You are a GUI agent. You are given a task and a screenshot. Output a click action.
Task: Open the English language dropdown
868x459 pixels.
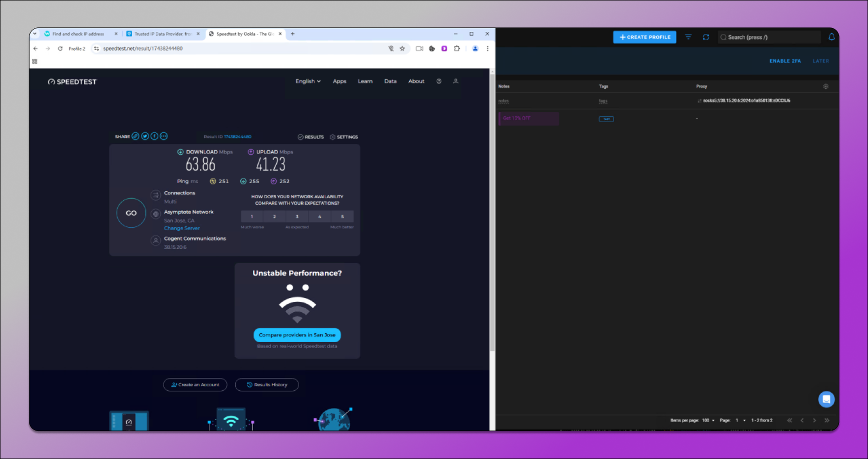pyautogui.click(x=308, y=81)
